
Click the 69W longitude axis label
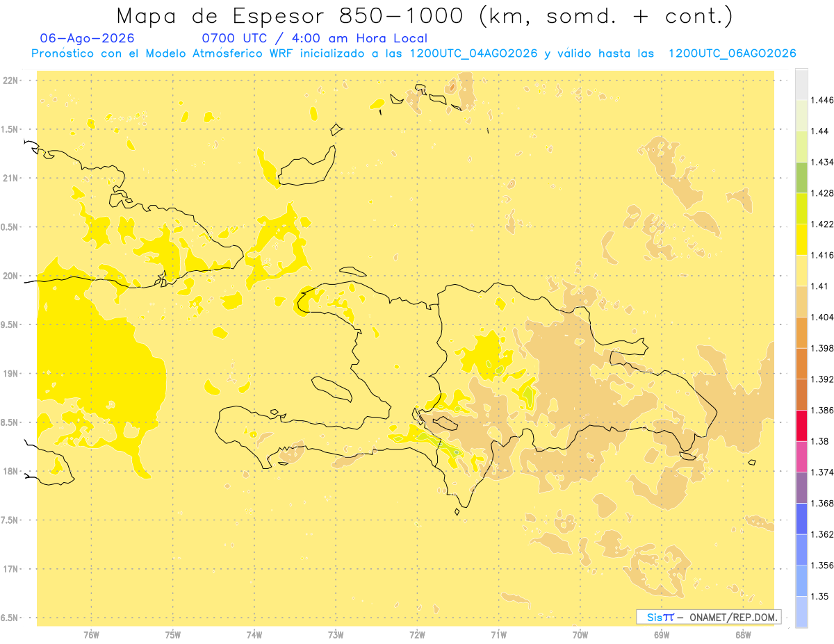pyautogui.click(x=662, y=635)
